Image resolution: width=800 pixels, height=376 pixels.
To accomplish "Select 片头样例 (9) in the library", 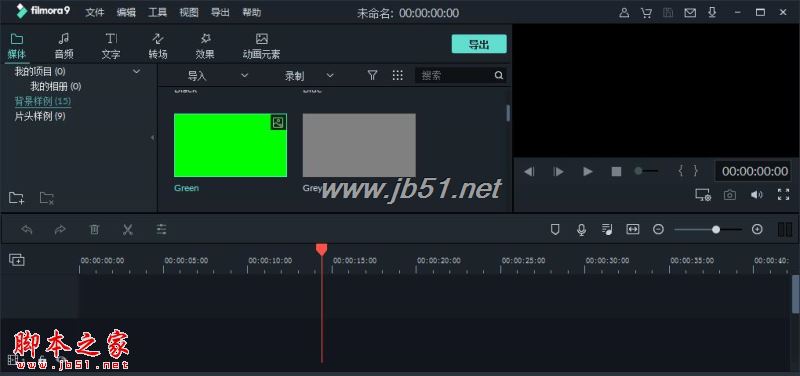I will 40,116.
